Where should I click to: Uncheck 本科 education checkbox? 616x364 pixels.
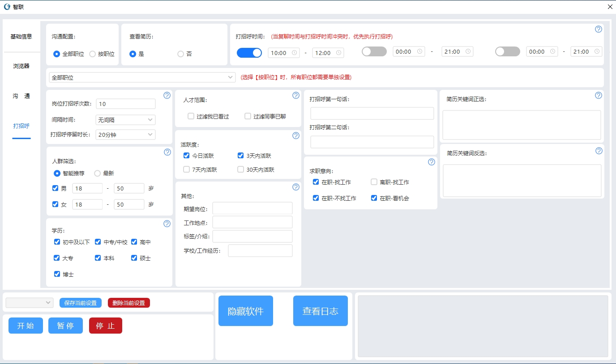tap(98, 258)
